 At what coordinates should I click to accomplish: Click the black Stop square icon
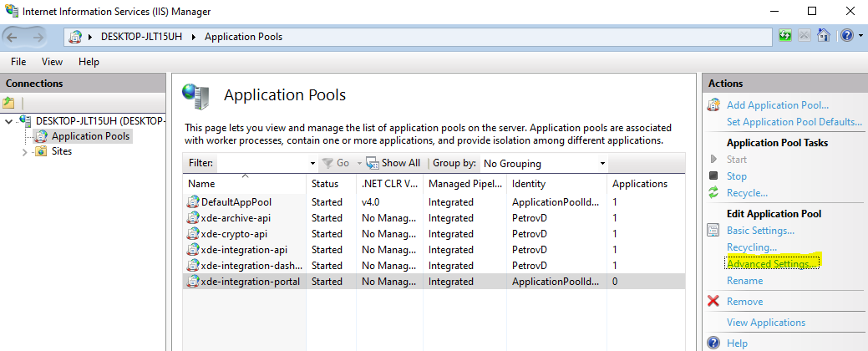click(714, 176)
